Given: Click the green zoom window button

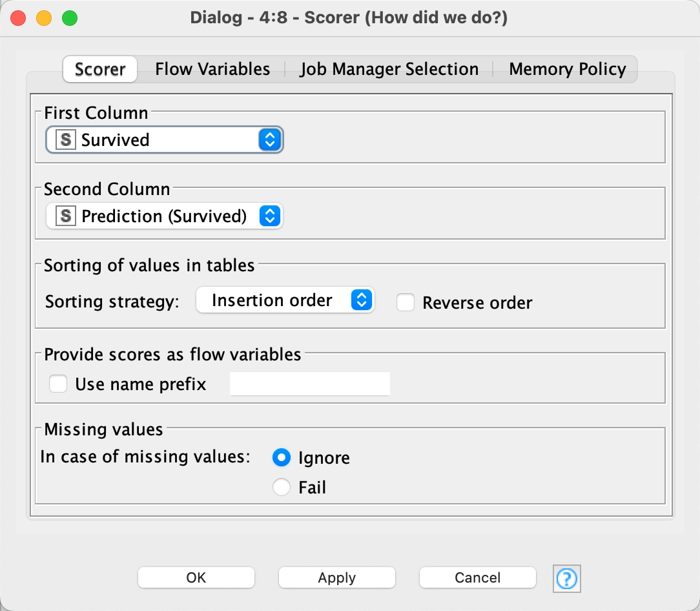Looking at the screenshot, I should 70,18.
